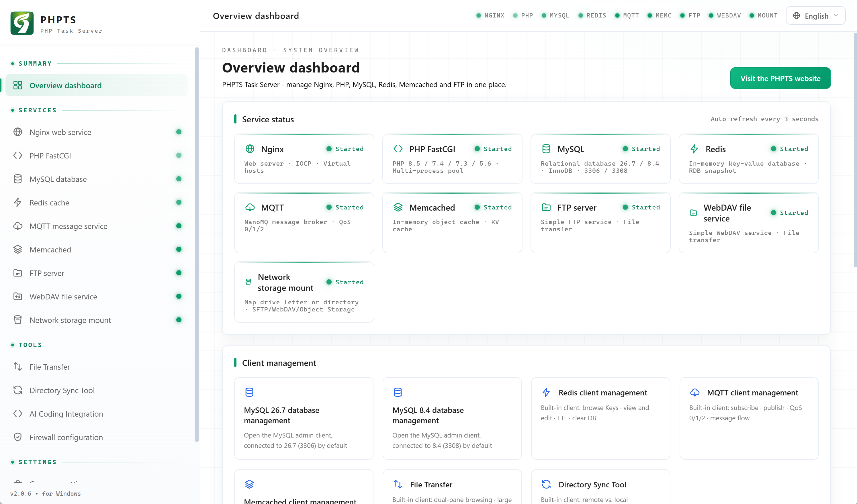This screenshot has width=857, height=504.
Task: Click the Directory Sync Tool refresh icon in sidebar
Action: click(x=18, y=390)
